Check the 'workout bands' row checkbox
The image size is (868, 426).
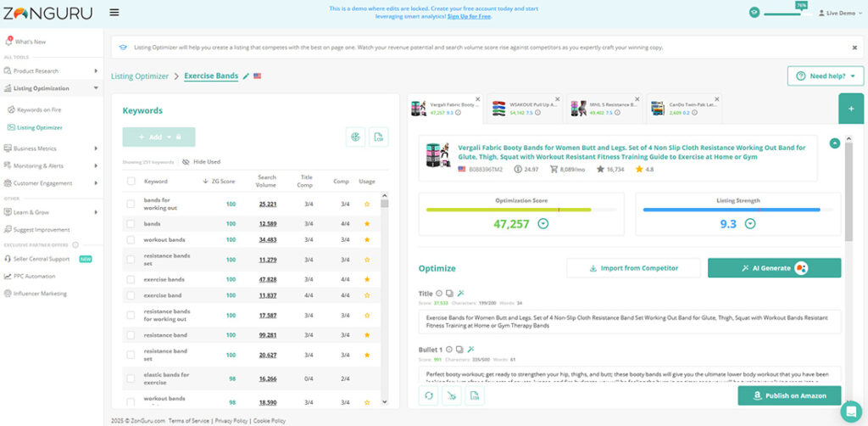click(131, 240)
